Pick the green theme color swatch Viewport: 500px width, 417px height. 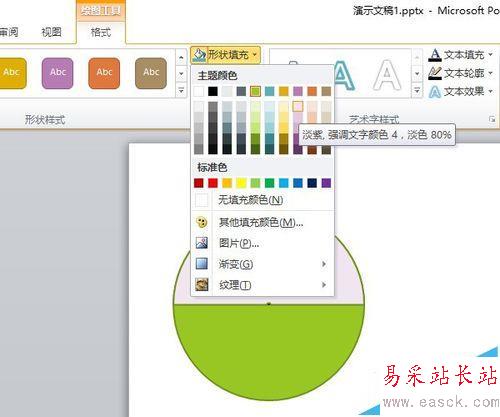[x=255, y=91]
